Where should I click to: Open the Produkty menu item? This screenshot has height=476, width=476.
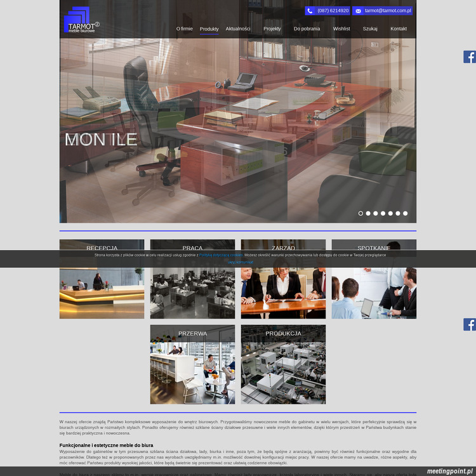pos(209,29)
